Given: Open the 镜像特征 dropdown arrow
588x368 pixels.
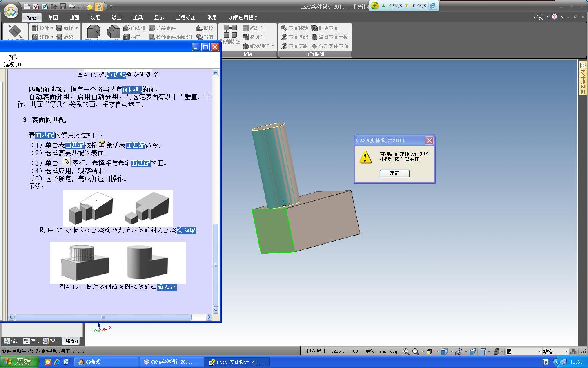Looking at the screenshot, I should [x=273, y=46].
